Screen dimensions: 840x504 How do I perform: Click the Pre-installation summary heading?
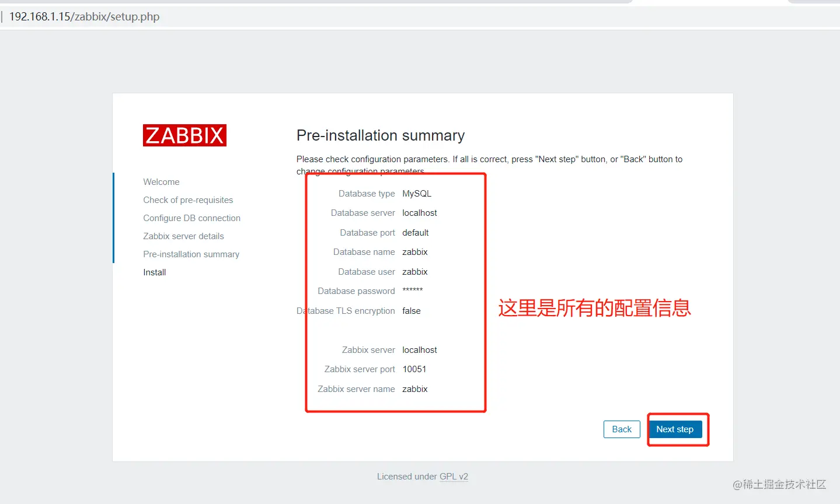[381, 135]
